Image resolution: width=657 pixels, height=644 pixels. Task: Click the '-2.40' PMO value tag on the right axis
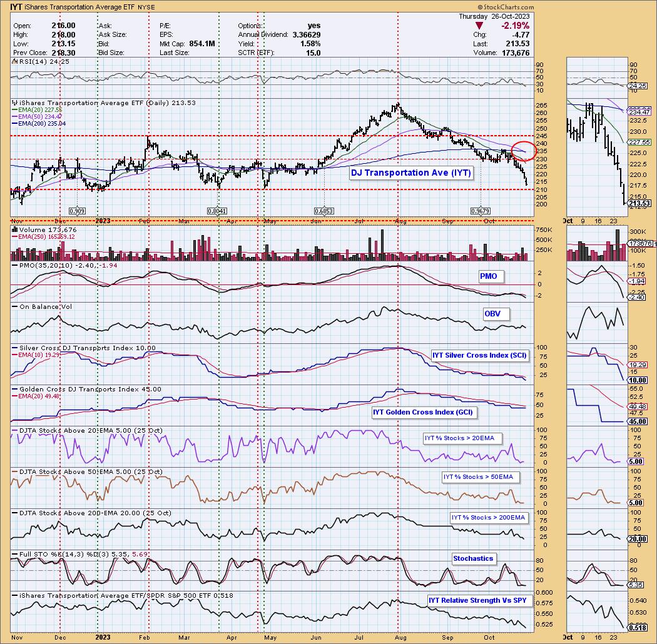(x=637, y=297)
